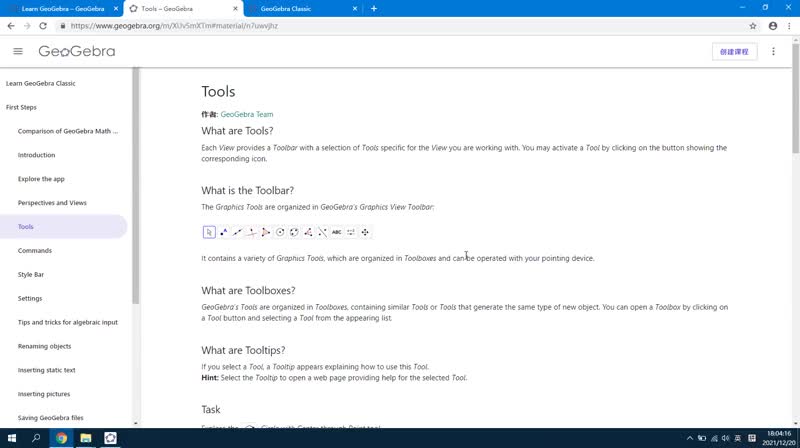The width and height of the screenshot is (800, 448).
Task: Open First Steps in the sidebar
Action: click(21, 107)
